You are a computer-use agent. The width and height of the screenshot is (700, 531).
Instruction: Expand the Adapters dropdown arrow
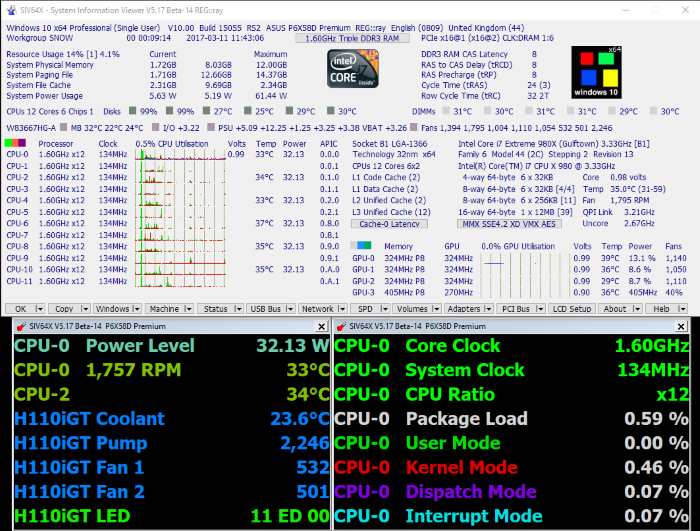point(488,309)
